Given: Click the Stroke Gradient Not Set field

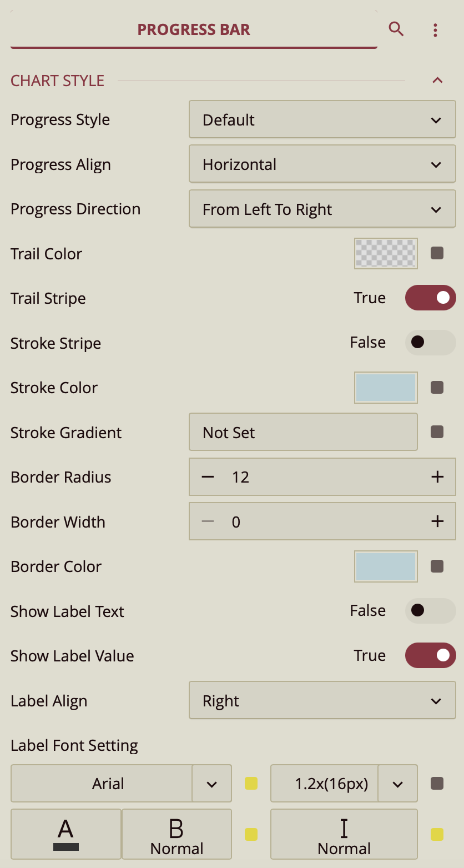Looking at the screenshot, I should (303, 432).
